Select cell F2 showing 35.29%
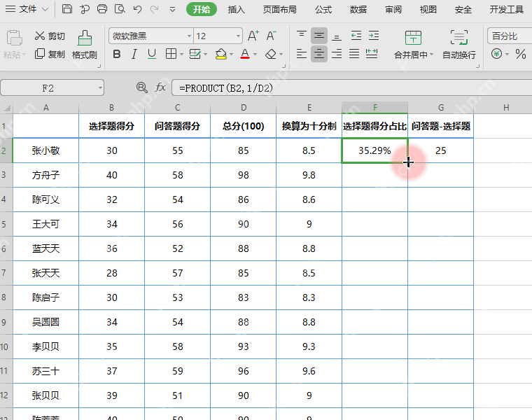The height and width of the screenshot is (420, 532). [x=374, y=150]
